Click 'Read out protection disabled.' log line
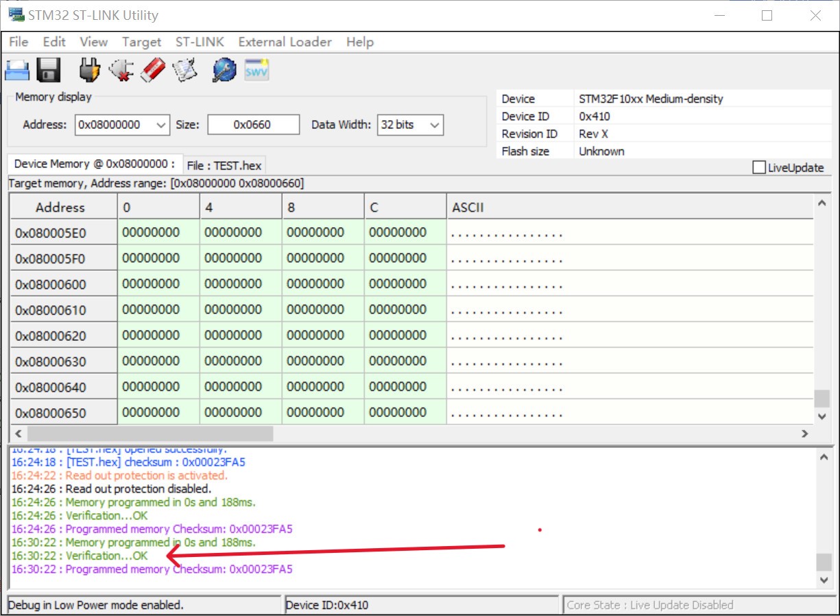 (x=111, y=489)
